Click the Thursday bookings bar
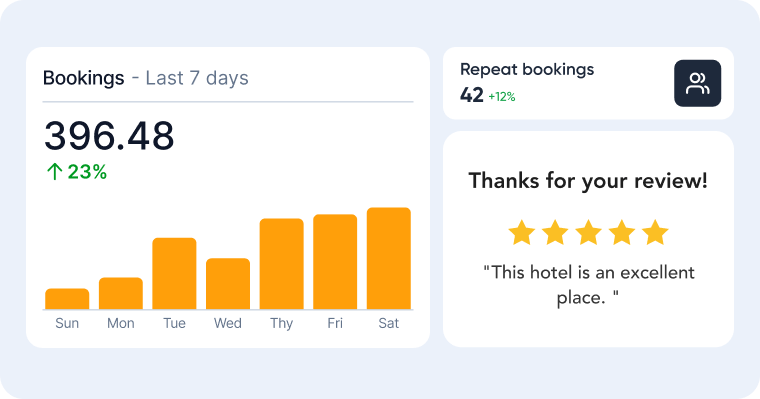 pyautogui.click(x=282, y=264)
